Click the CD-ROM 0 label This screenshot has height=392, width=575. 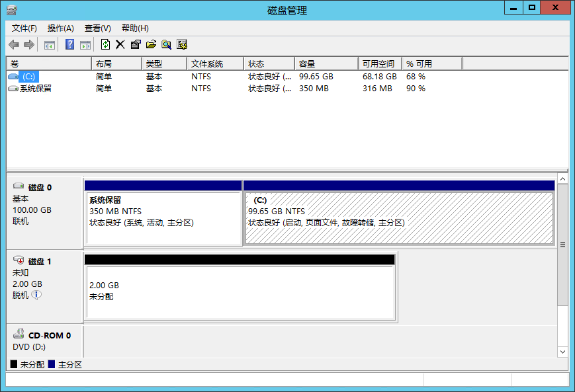point(50,336)
